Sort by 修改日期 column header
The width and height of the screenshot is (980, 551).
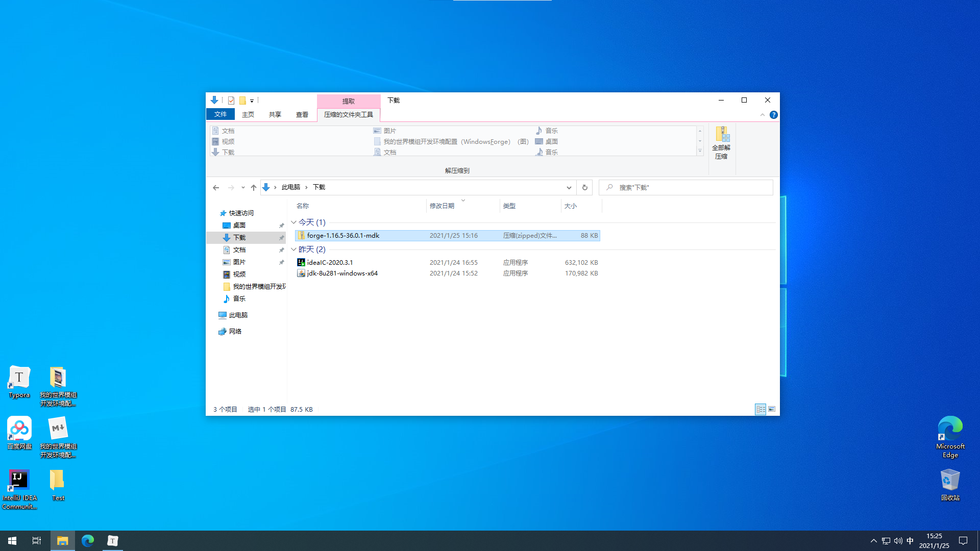(442, 206)
